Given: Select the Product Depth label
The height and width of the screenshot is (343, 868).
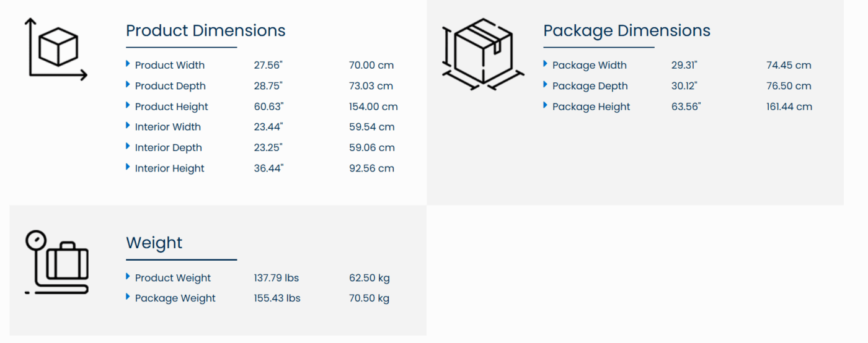Looking at the screenshot, I should [170, 86].
